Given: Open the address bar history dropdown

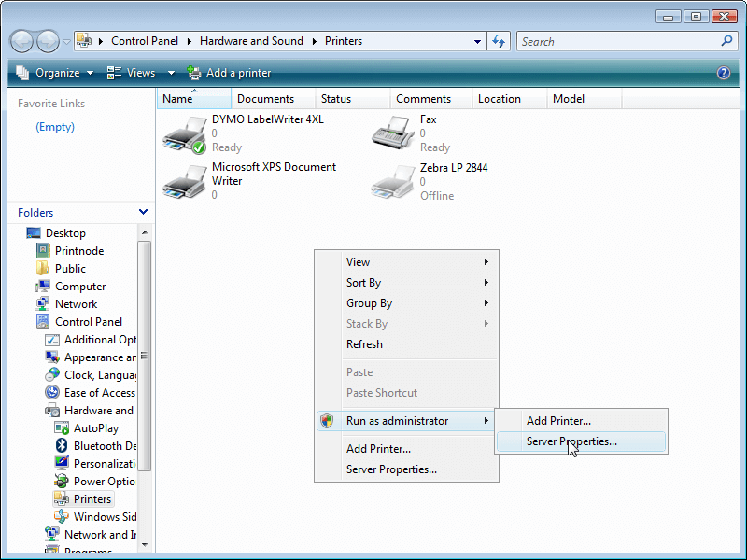Looking at the screenshot, I should (x=477, y=41).
